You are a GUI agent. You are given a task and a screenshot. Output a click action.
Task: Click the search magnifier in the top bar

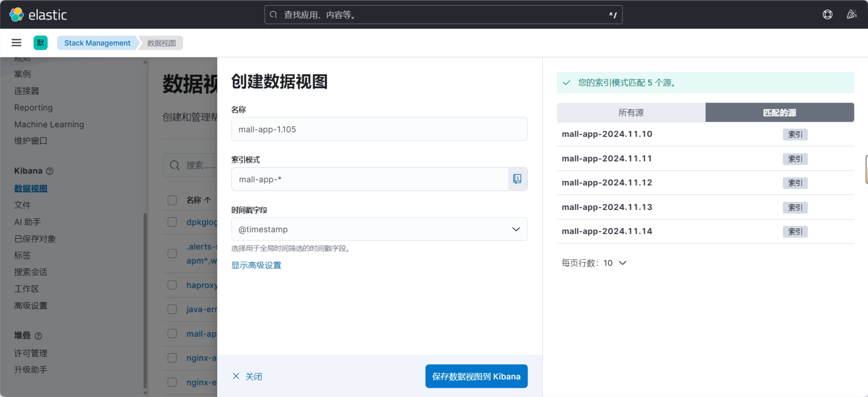[x=274, y=15]
